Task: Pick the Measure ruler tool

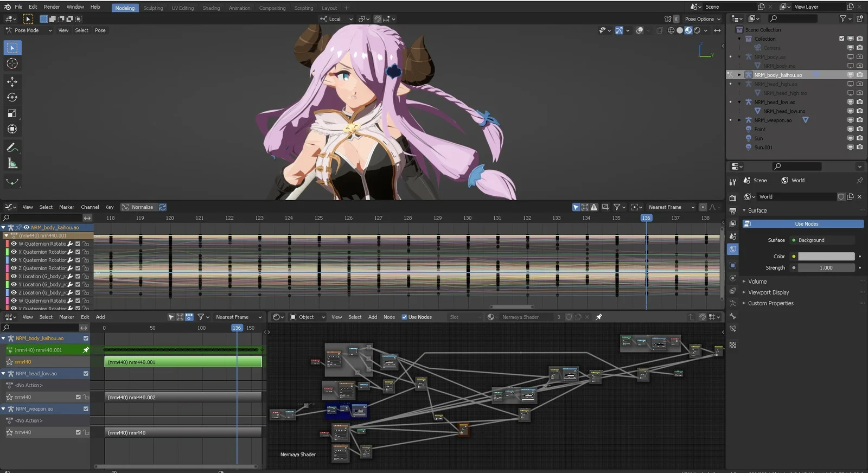Action: (x=12, y=164)
